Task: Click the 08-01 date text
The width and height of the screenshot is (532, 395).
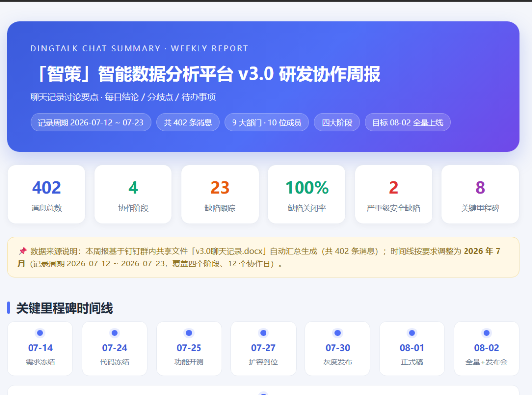Action: click(412, 348)
